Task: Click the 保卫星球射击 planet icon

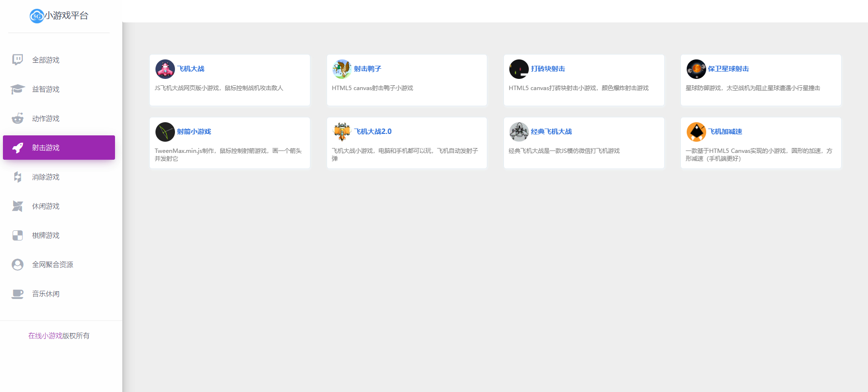Action: point(696,69)
